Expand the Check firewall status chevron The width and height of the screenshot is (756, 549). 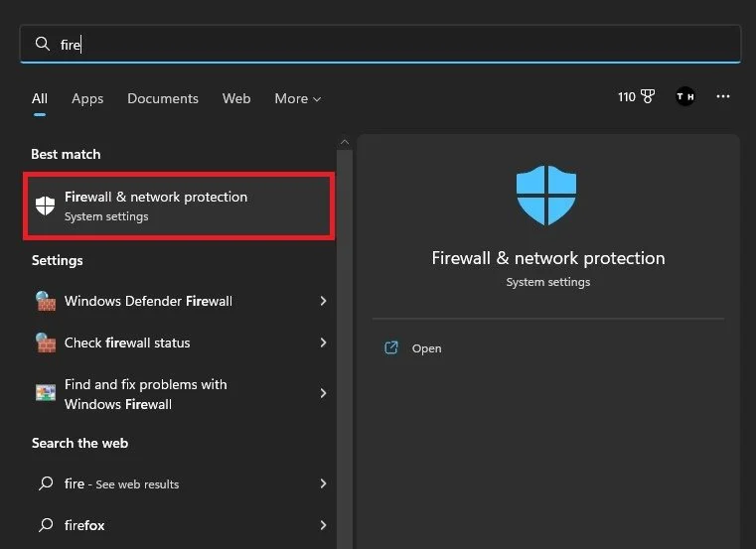323,343
